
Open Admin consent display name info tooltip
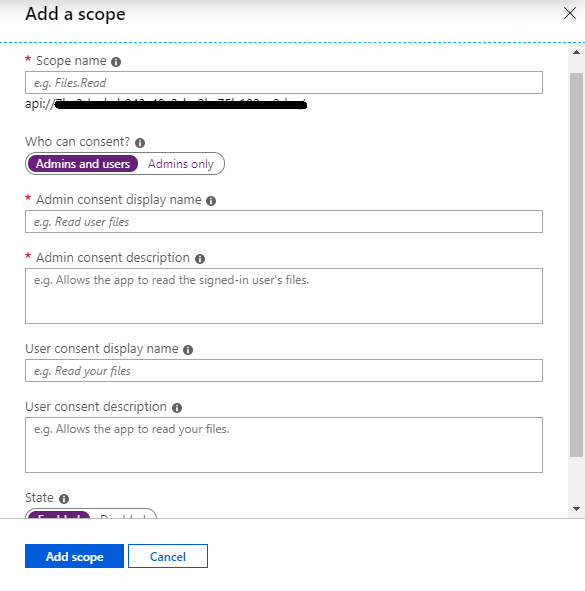pos(211,201)
